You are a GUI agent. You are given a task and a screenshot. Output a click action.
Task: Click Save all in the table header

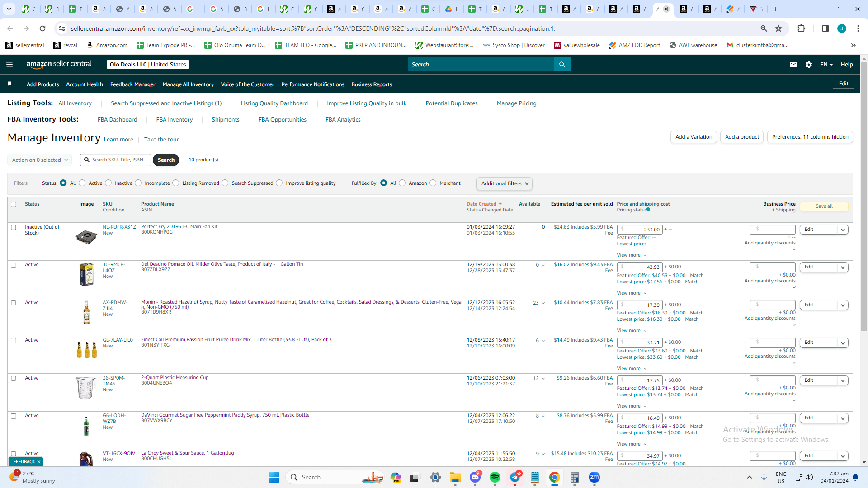point(824,206)
